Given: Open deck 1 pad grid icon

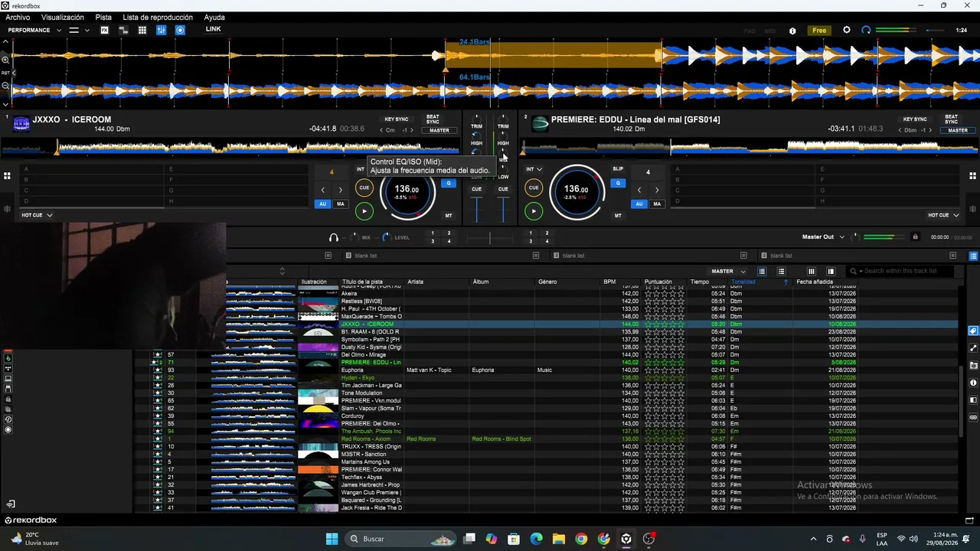Looking at the screenshot, I should (x=7, y=176).
